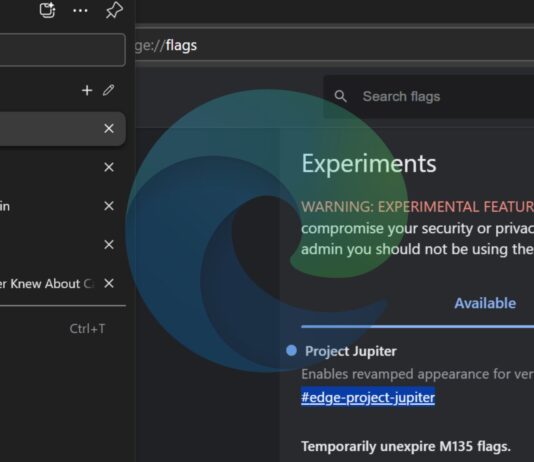
Task: Click the 'Enables revamped appearance' description
Action: [x=418, y=374]
